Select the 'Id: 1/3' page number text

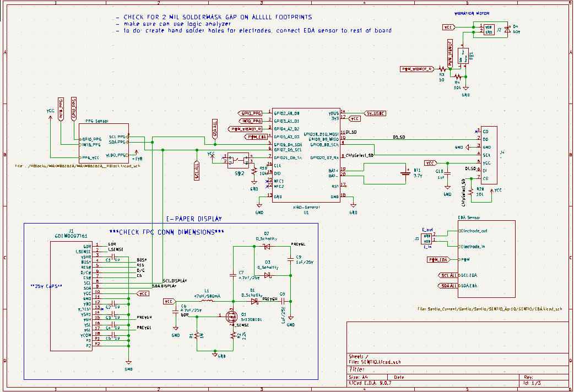point(532,383)
